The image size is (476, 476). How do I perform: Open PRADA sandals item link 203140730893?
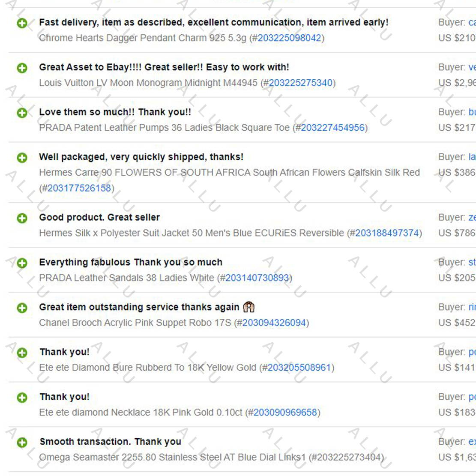tap(257, 278)
